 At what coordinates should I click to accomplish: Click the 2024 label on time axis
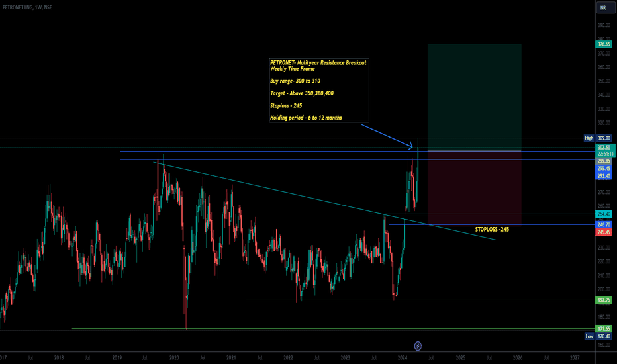click(403, 357)
